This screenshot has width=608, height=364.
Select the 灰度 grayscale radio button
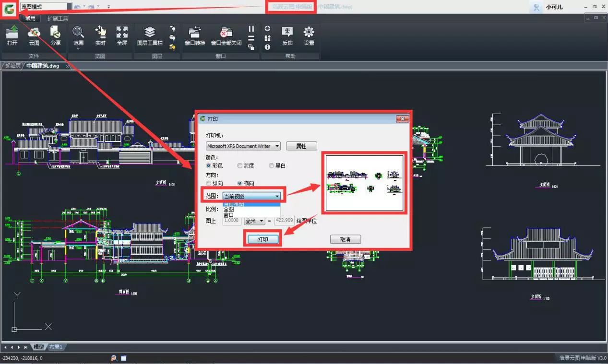(240, 165)
